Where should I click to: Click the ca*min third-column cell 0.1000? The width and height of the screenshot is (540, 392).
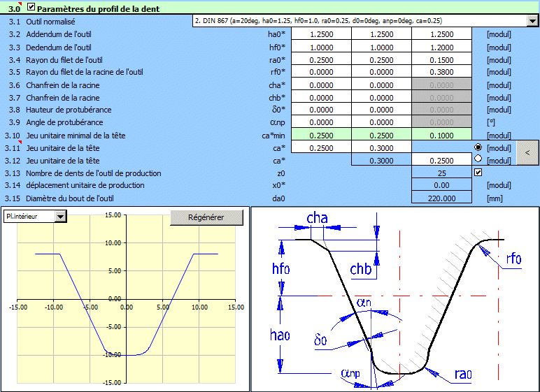[x=441, y=136]
